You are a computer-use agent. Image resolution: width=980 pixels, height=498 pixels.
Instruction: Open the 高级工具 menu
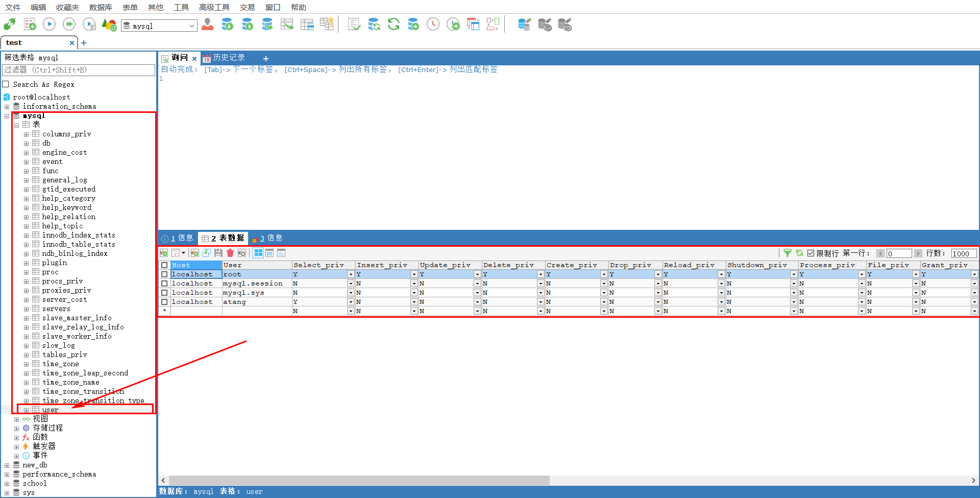(214, 7)
